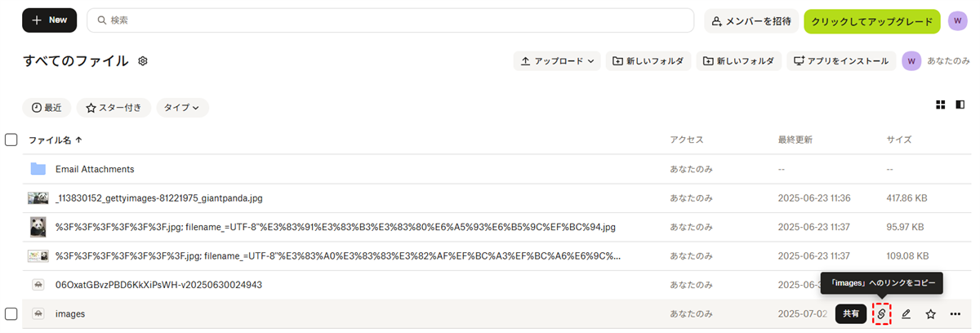This screenshot has height=333, width=980.
Task: Focus the 検索 search field
Action: pos(390,20)
